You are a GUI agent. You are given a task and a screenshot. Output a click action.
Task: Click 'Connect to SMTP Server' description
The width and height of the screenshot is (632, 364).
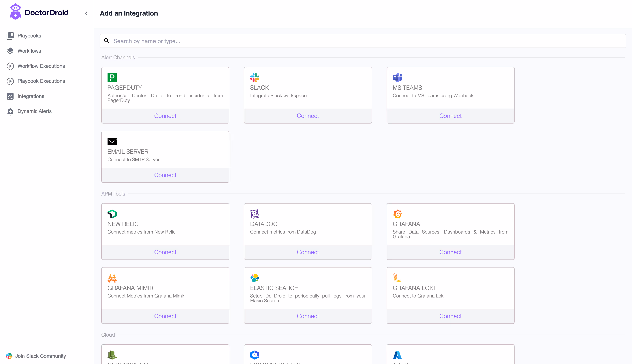(133, 160)
